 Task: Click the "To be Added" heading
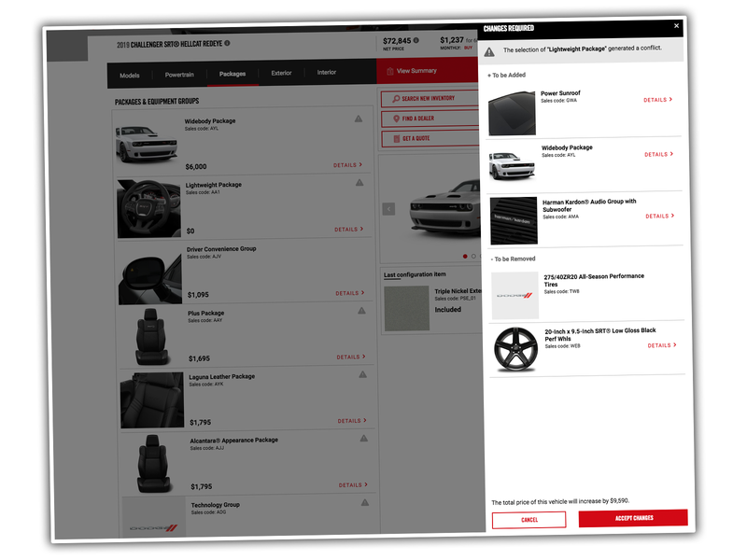point(506,75)
